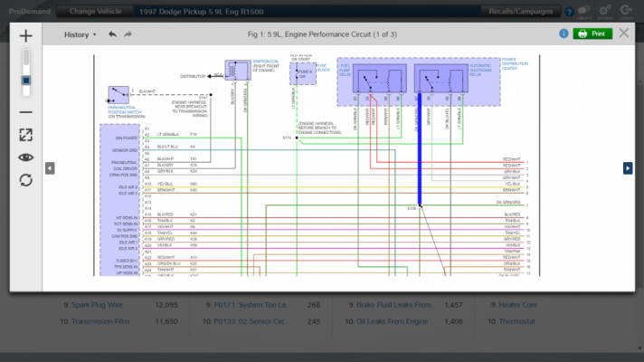644x362 pixels.
Task: Click the Change Vehicle tab
Action: click(95, 12)
